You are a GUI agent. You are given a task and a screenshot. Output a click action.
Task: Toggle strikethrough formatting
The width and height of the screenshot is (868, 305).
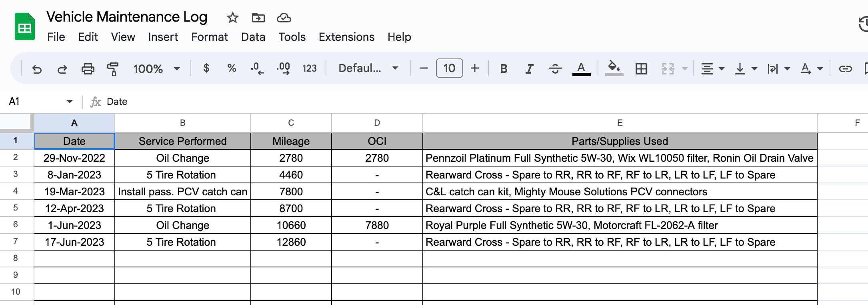[x=555, y=69]
